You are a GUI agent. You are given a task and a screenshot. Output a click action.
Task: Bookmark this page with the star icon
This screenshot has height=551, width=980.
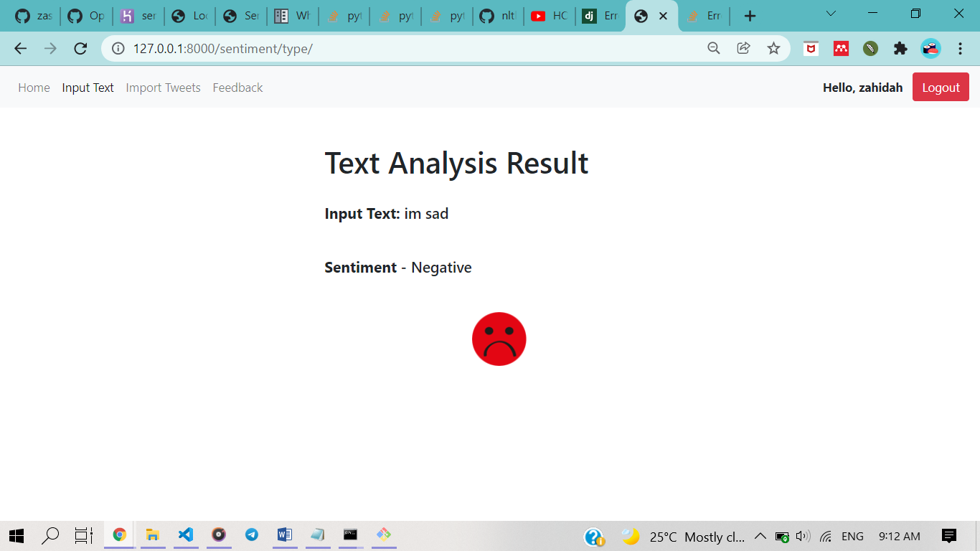click(773, 48)
